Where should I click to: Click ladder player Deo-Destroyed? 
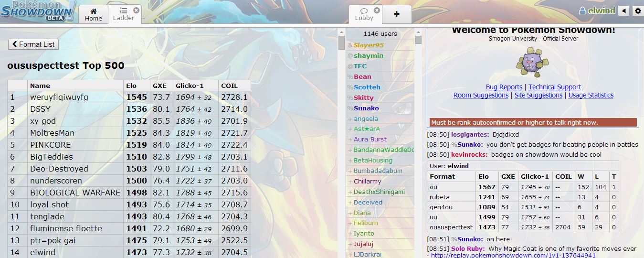[x=59, y=169]
